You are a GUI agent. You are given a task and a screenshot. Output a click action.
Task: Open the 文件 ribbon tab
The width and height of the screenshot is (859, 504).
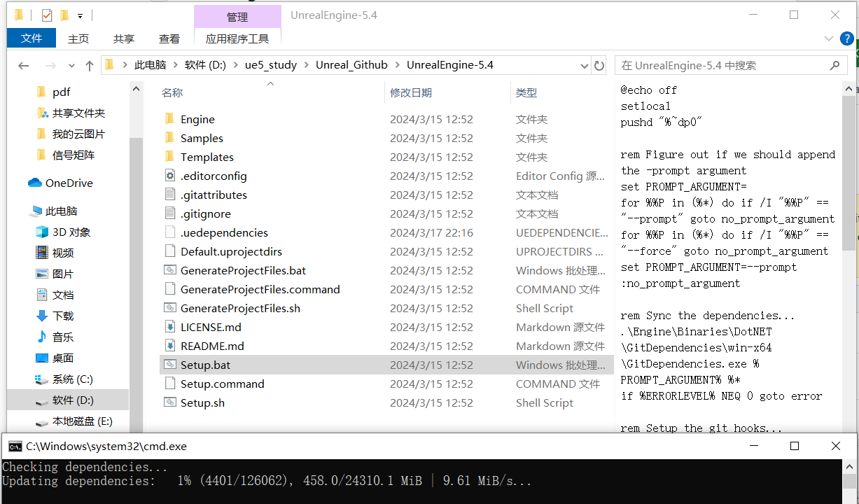[x=32, y=38]
